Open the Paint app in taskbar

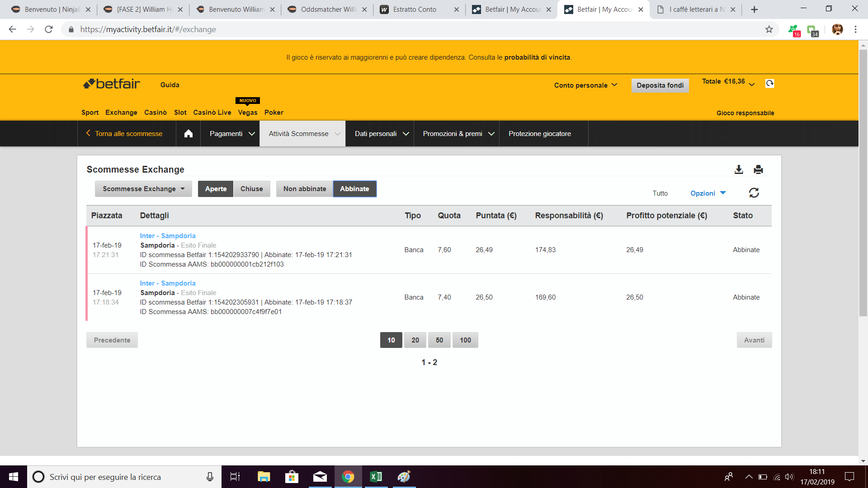[404, 477]
